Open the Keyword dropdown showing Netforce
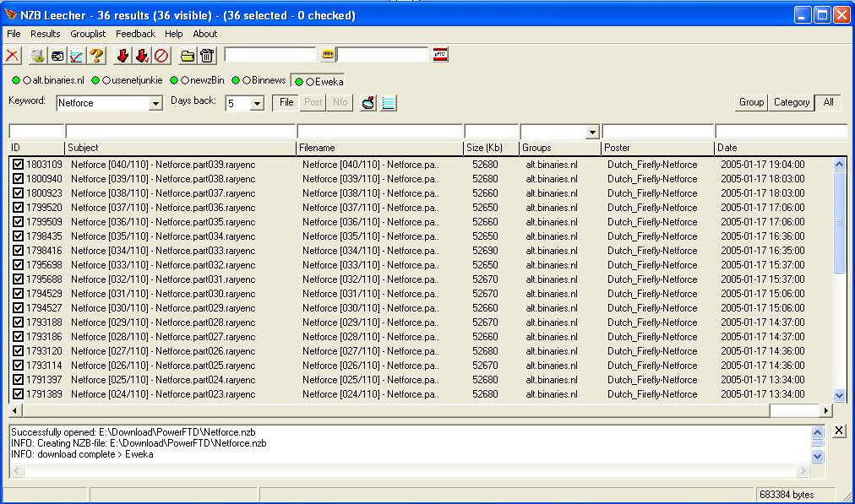The width and height of the screenshot is (855, 504). [x=155, y=103]
